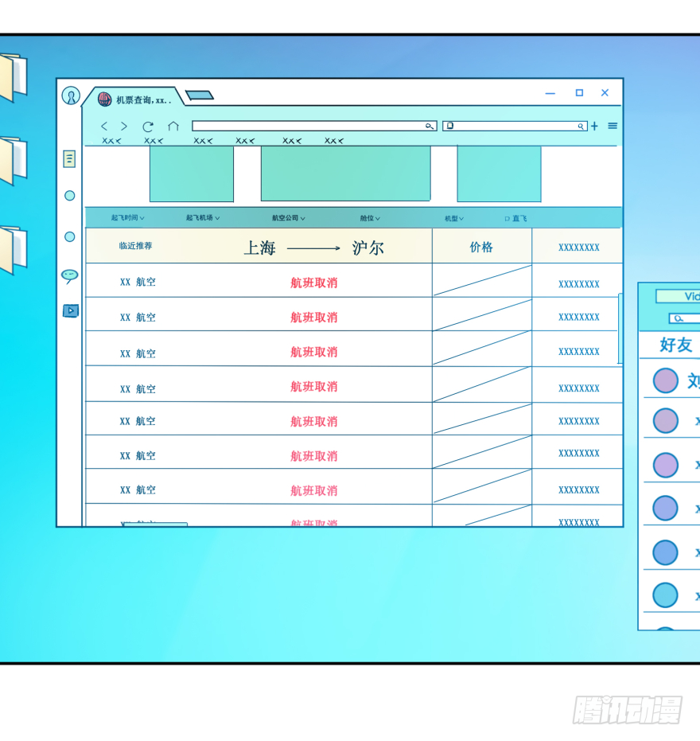Switch to the 机票查询 browser tab
The width and height of the screenshot is (700, 741).
click(x=134, y=97)
